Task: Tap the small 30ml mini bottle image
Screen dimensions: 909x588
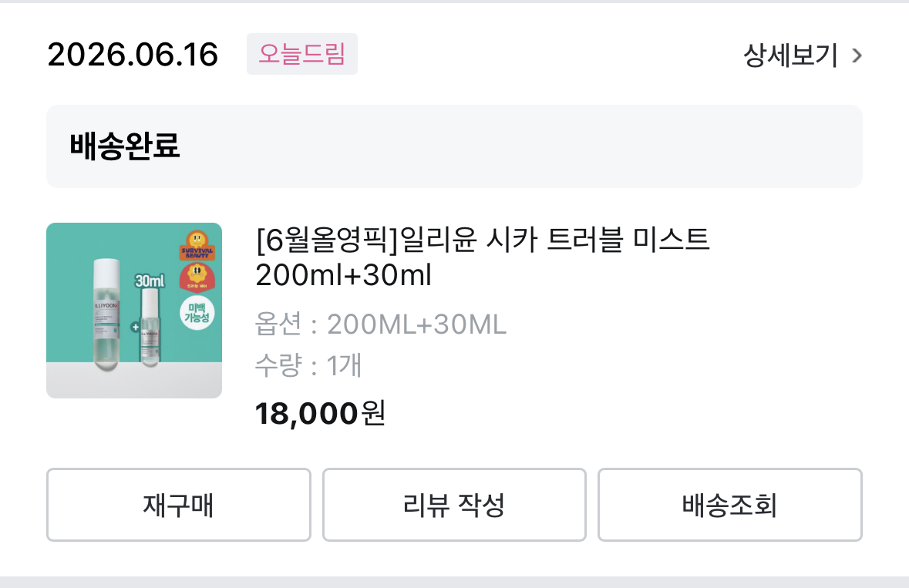Action: (150, 328)
